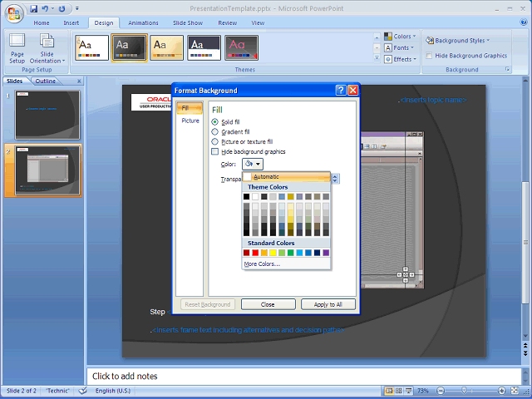532x399 pixels.
Task: Open the theme Effects dropdown
Action: (401, 59)
